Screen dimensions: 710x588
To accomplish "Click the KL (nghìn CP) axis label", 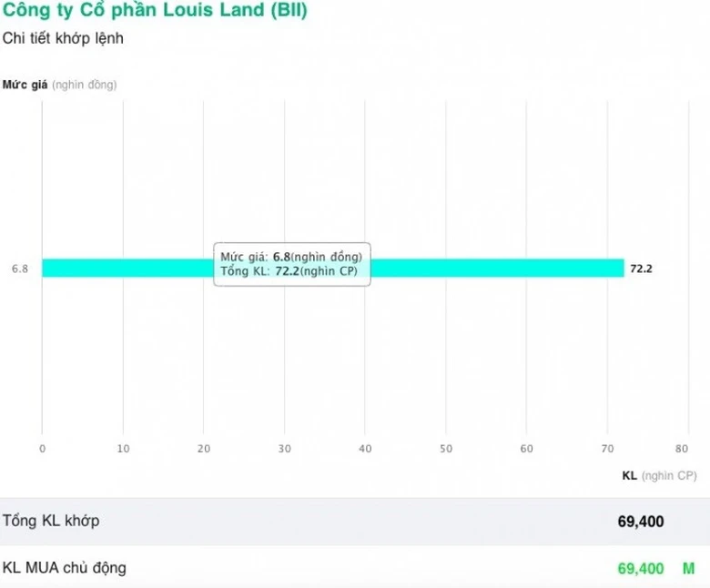I will tap(658, 475).
